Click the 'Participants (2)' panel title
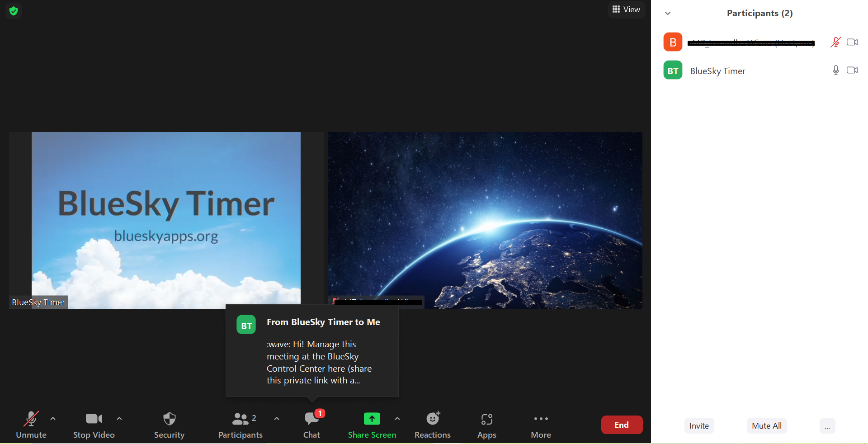The image size is (868, 444). tap(759, 14)
